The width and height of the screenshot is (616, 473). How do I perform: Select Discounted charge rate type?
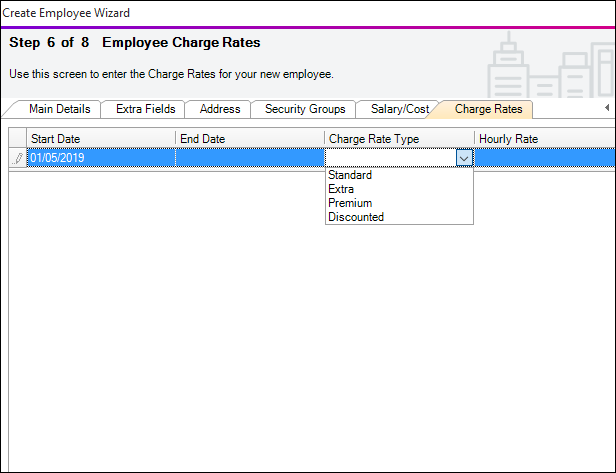(x=356, y=217)
